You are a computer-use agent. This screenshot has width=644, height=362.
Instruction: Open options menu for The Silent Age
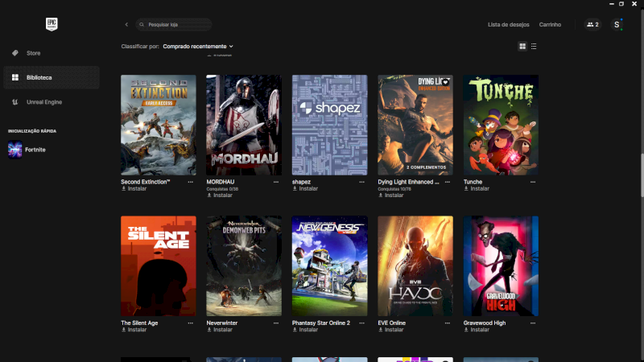pos(191,323)
